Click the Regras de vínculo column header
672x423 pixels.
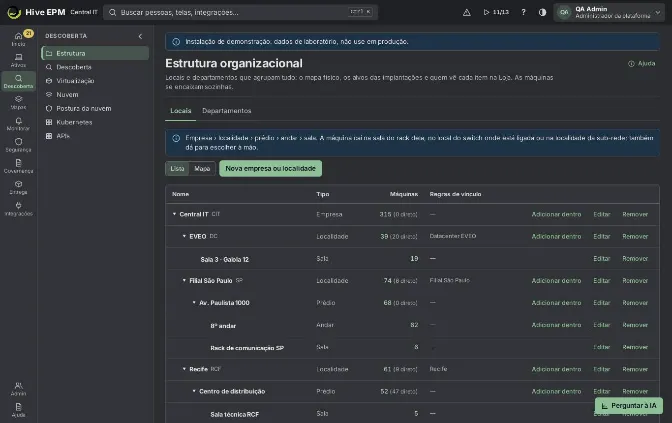[x=455, y=194]
